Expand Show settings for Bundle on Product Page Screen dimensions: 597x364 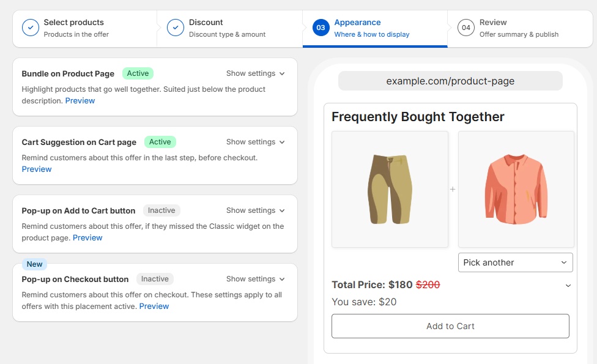[255, 73]
